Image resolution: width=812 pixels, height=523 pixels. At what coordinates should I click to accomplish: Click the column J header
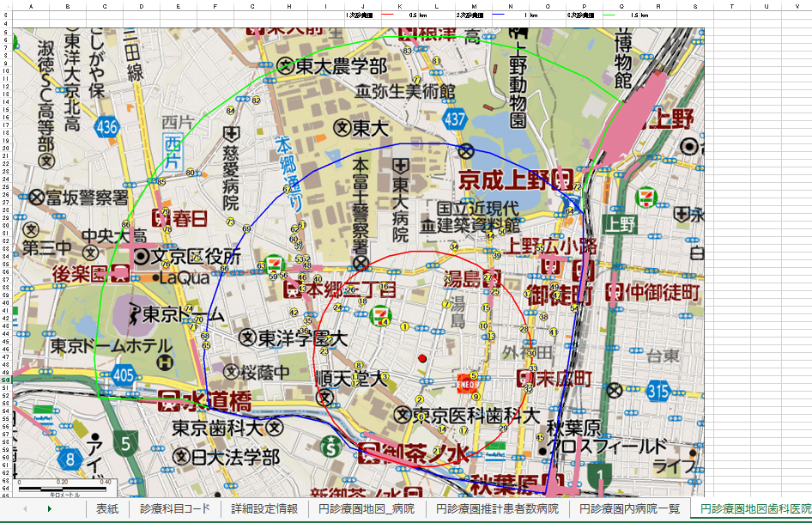click(363, 6)
